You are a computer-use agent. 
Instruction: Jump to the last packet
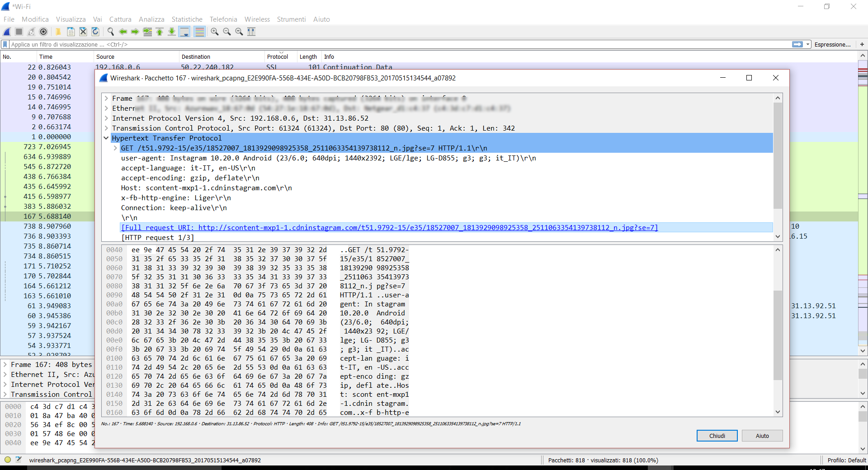pyautogui.click(x=172, y=32)
